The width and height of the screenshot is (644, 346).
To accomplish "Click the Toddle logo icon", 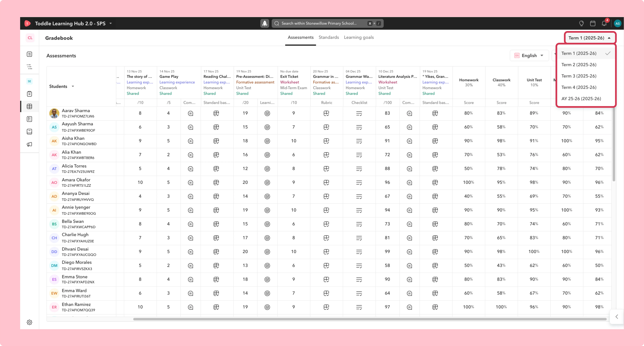I will point(27,23).
